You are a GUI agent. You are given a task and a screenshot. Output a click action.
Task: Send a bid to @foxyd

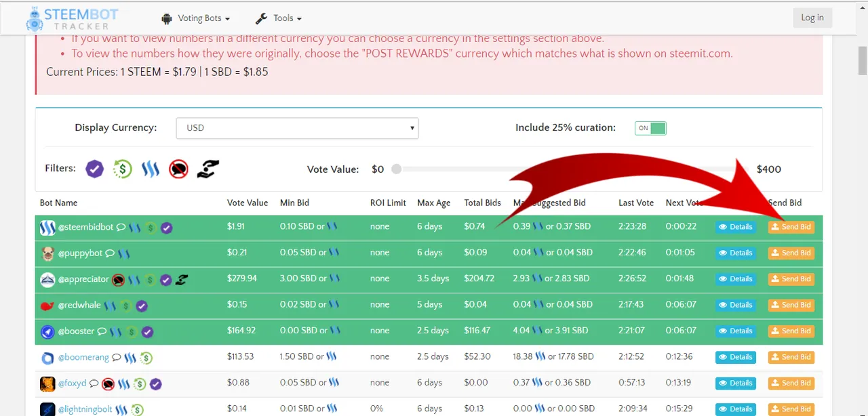click(791, 383)
